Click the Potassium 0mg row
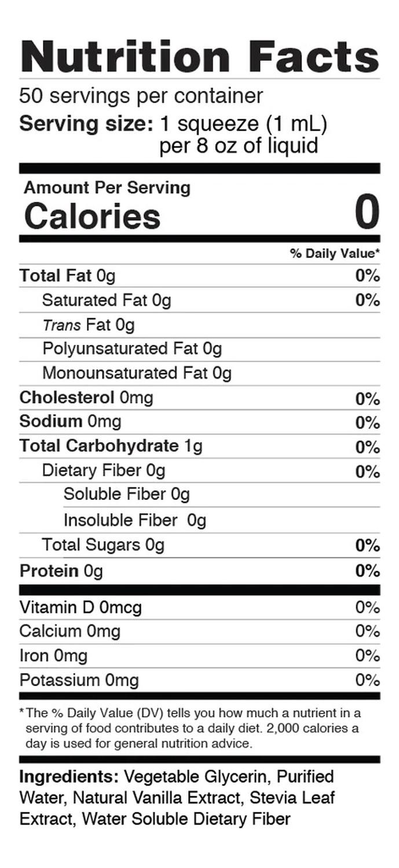399x868 pixels. point(79,680)
